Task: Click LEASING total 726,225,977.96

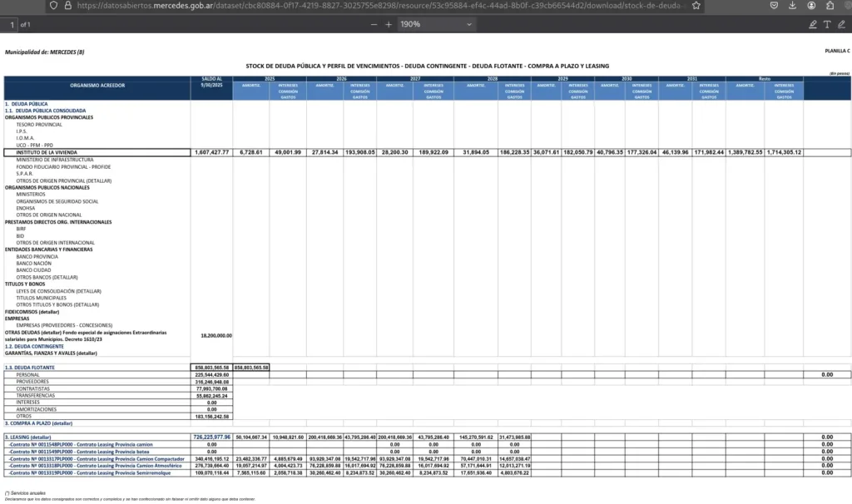Action: pyautogui.click(x=212, y=437)
